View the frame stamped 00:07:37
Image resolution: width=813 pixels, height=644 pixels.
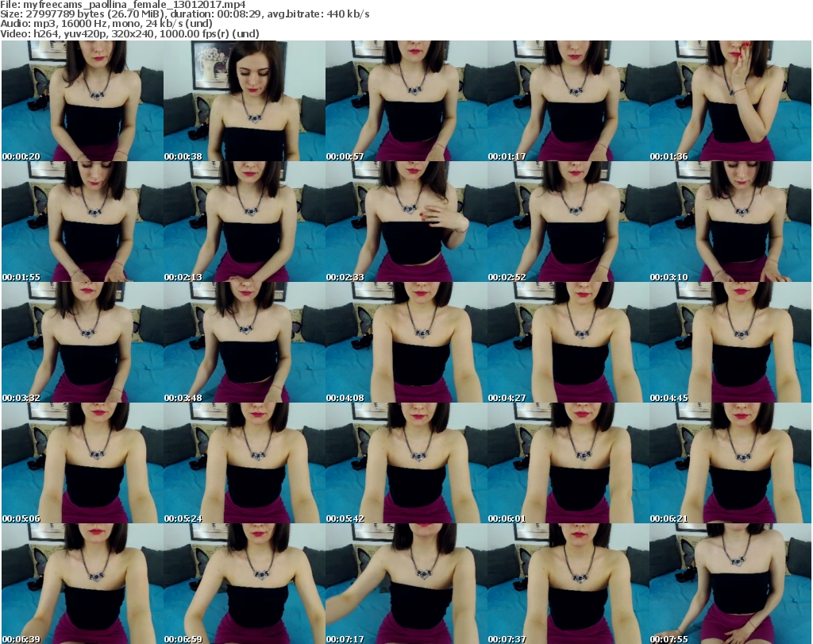tap(568, 584)
